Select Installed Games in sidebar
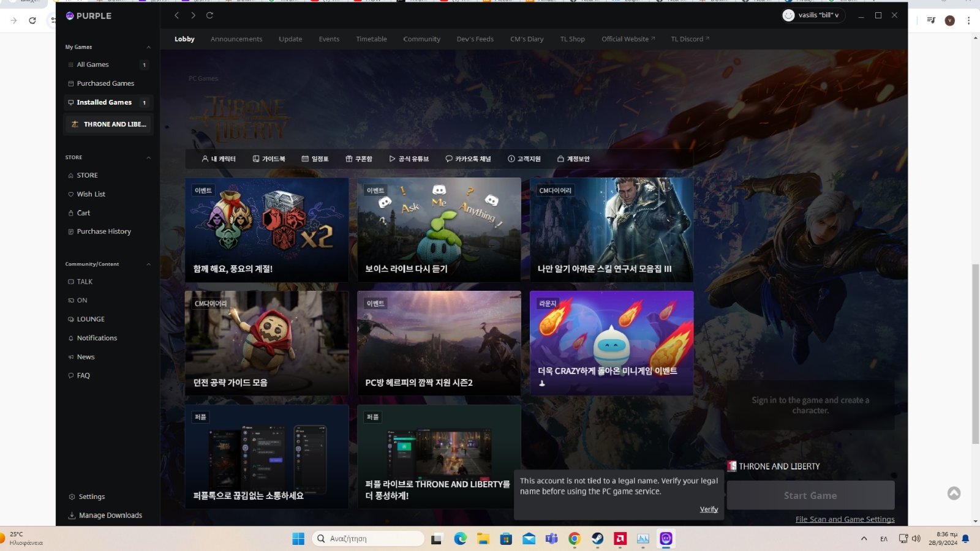The image size is (980, 551). pos(108,102)
